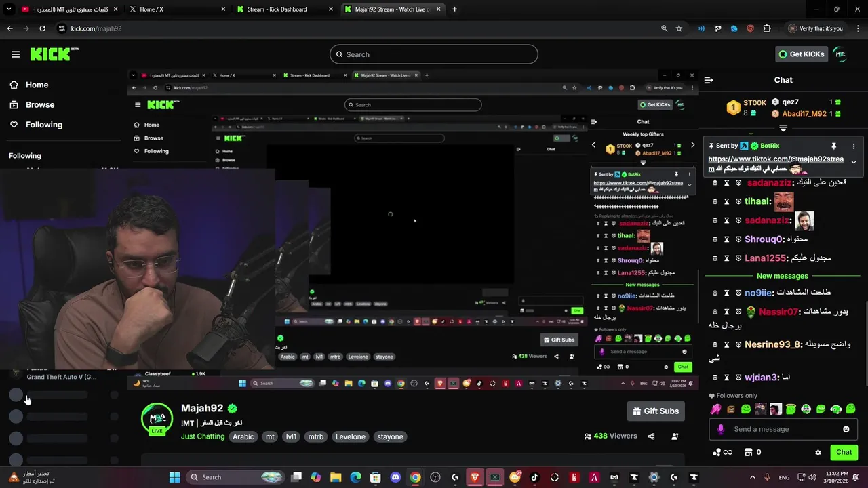This screenshot has width=868, height=488.
Task: Open the pinned message three-dot options
Action: pos(854,146)
